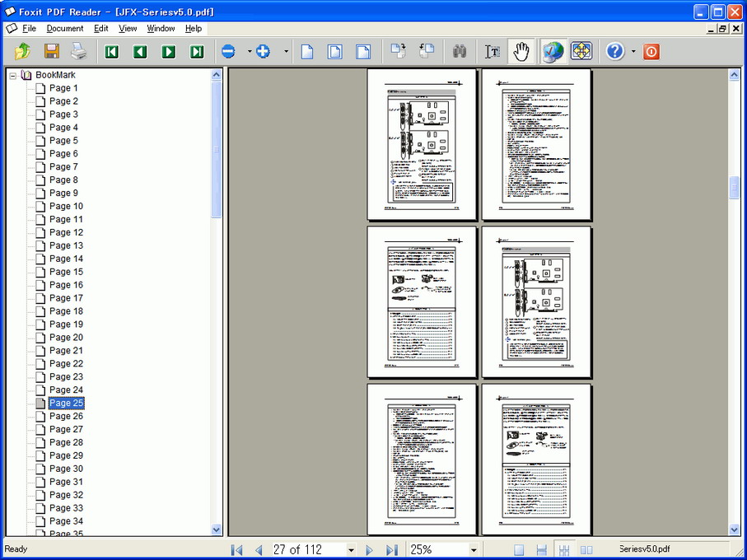Go to previous page using green toolbar arrow

140,51
